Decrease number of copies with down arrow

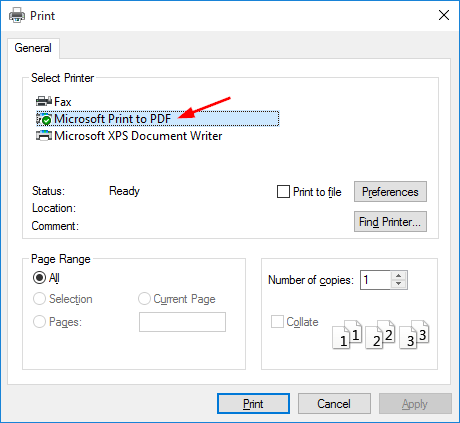tap(398, 284)
